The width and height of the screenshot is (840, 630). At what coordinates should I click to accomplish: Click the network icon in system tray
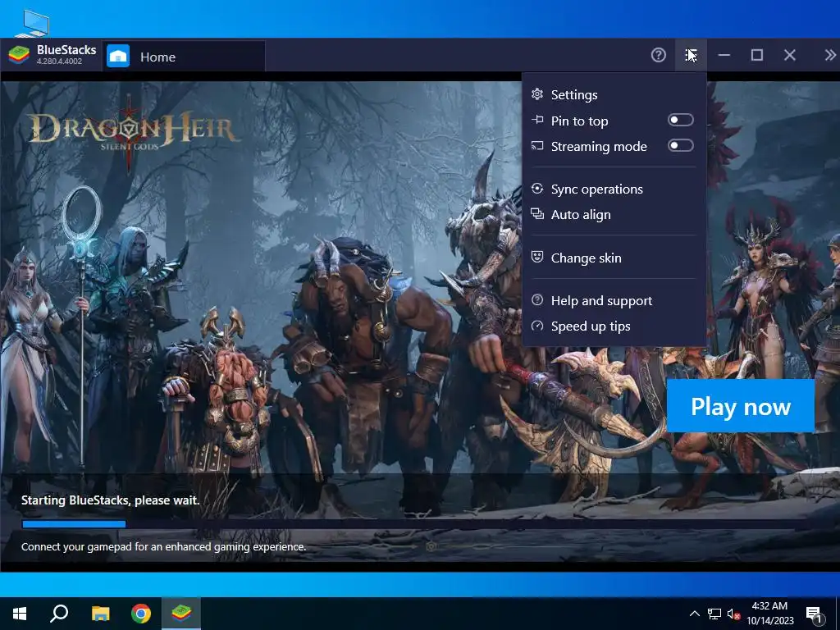[714, 614]
